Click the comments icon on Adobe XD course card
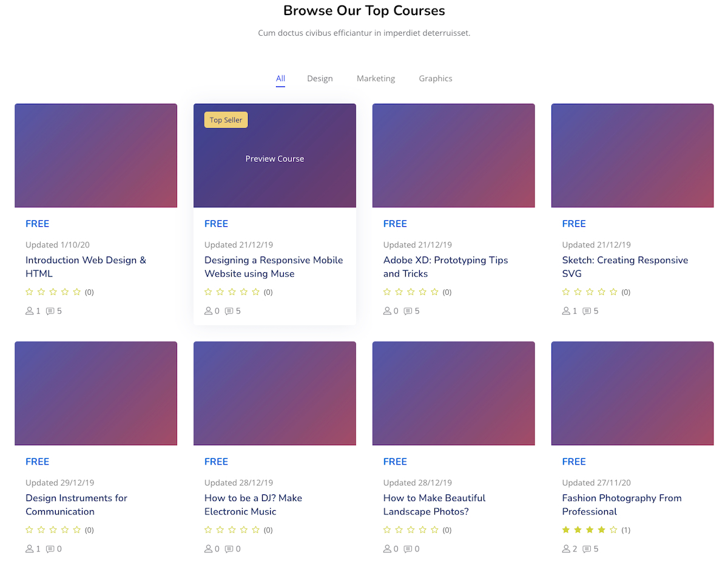 [408, 311]
